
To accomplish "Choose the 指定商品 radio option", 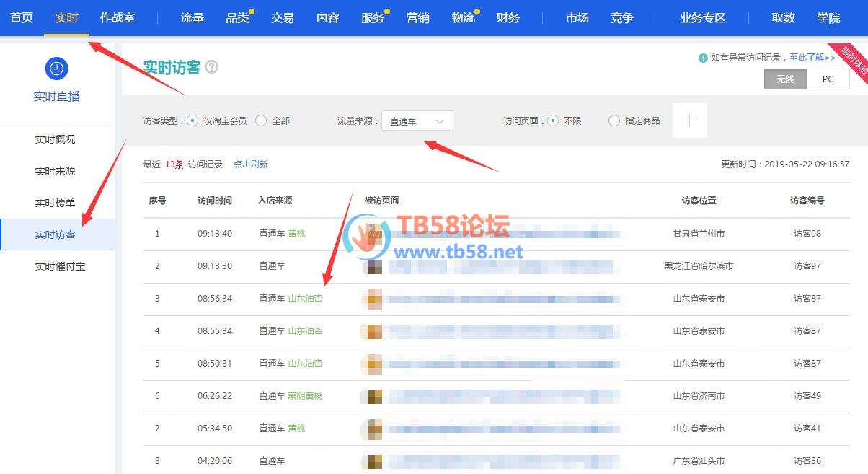I will (614, 121).
